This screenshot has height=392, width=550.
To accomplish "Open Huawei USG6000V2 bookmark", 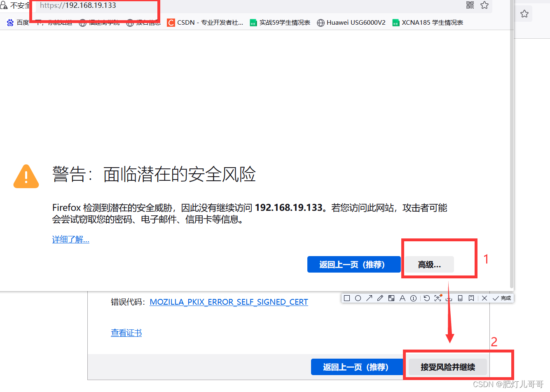I will tap(351, 23).
